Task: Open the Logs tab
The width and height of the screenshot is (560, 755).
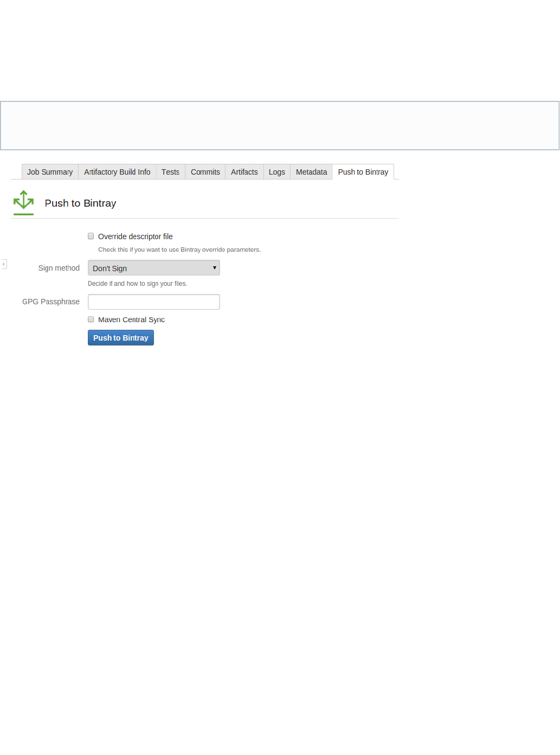Action: click(x=276, y=172)
